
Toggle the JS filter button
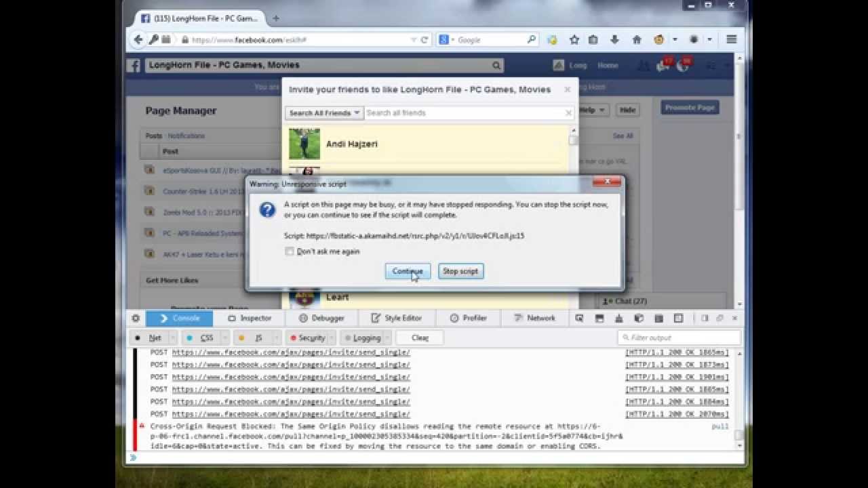point(252,338)
